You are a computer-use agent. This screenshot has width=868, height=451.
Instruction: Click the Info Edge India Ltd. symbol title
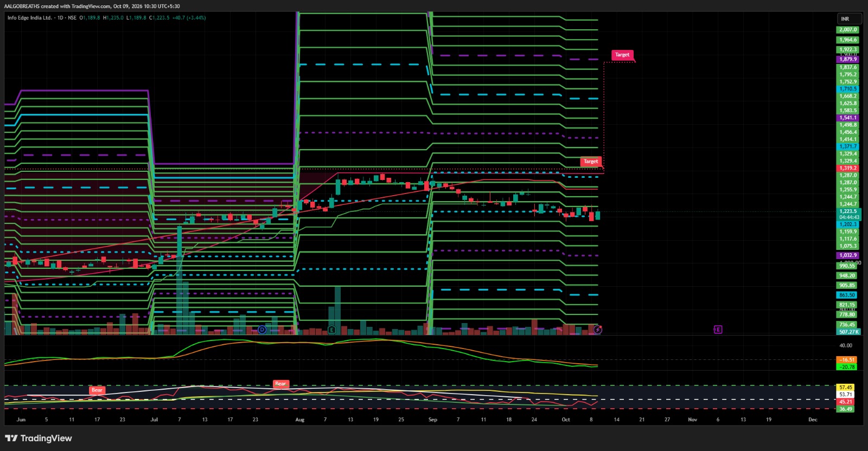click(30, 17)
